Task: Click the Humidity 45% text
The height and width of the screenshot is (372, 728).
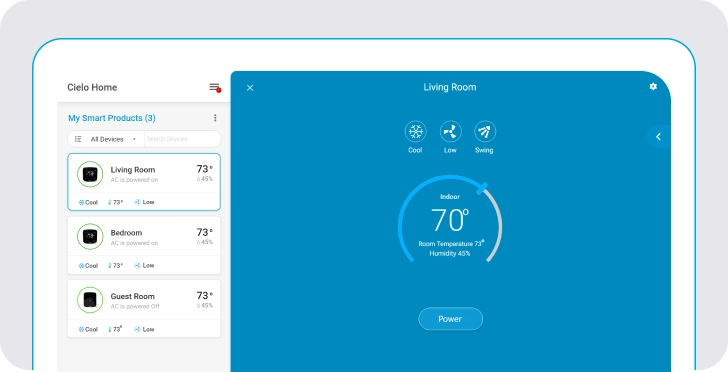Action: [449, 254]
